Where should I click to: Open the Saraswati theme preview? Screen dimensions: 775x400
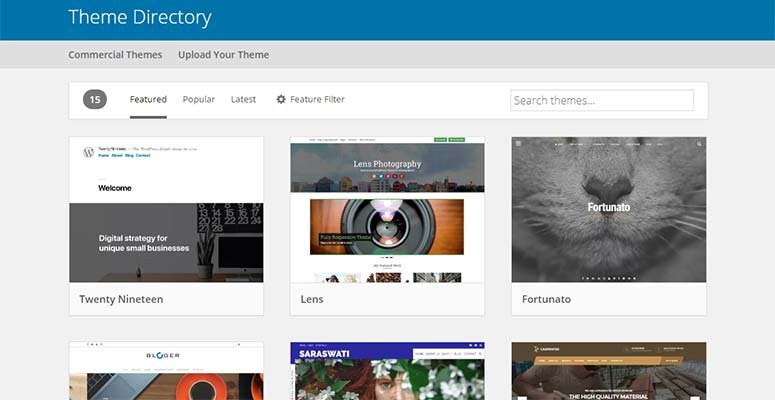click(388, 371)
